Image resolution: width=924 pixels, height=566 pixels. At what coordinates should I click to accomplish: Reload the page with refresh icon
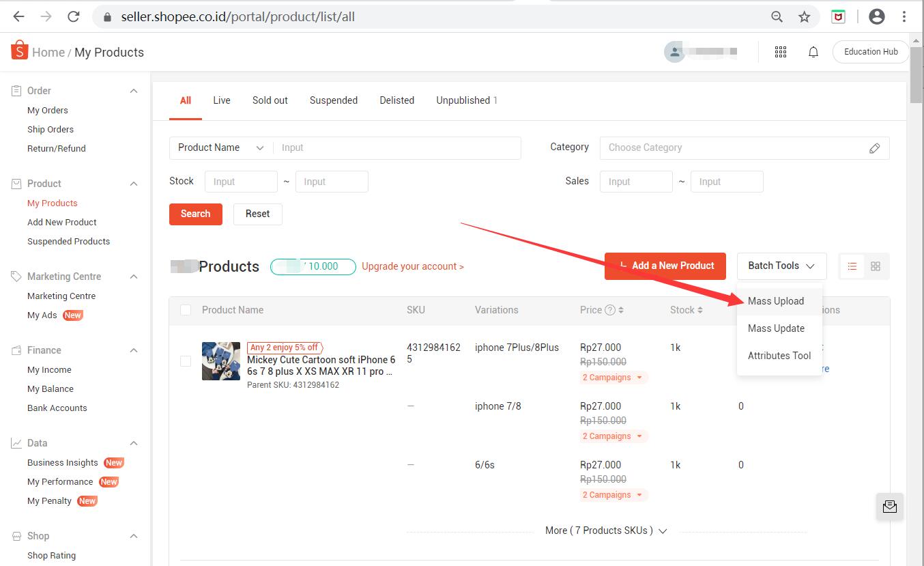(x=74, y=16)
